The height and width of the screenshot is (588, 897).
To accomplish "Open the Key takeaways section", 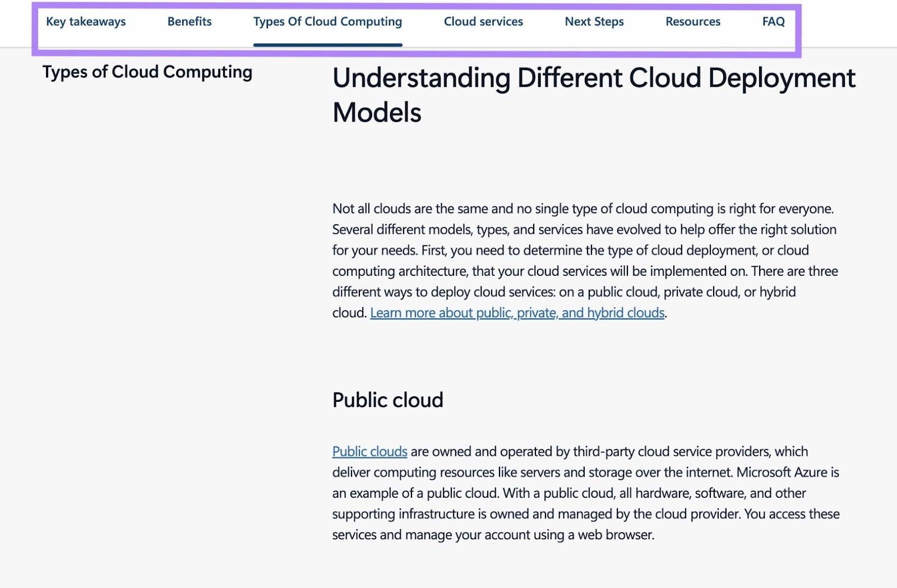I will click(x=86, y=21).
